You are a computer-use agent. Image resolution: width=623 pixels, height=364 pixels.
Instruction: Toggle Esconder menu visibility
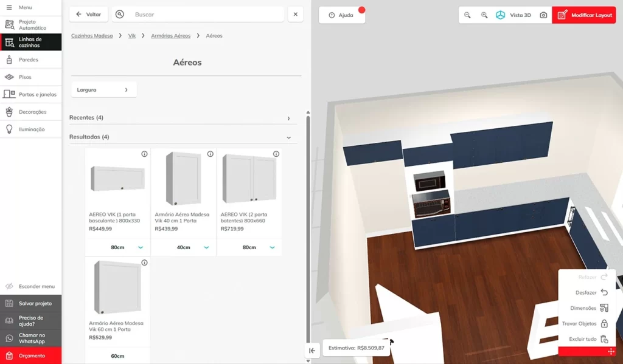30,286
